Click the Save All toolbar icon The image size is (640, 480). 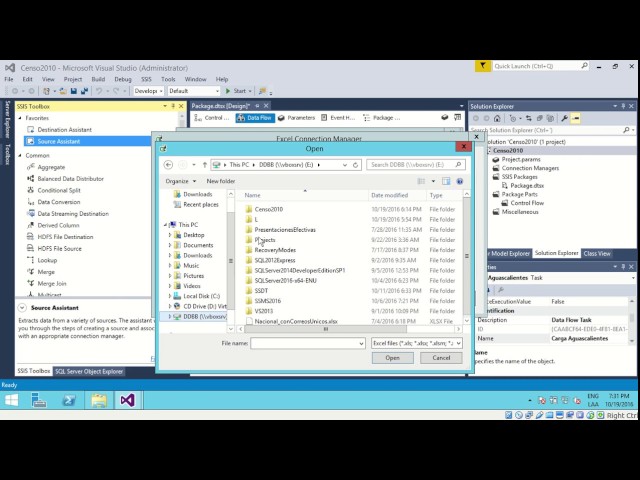[x=84, y=91]
